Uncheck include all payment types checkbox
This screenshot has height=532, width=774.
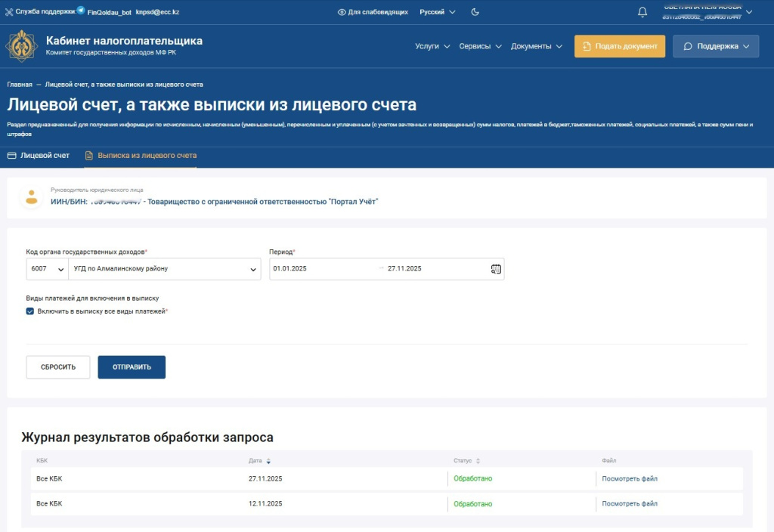click(30, 311)
